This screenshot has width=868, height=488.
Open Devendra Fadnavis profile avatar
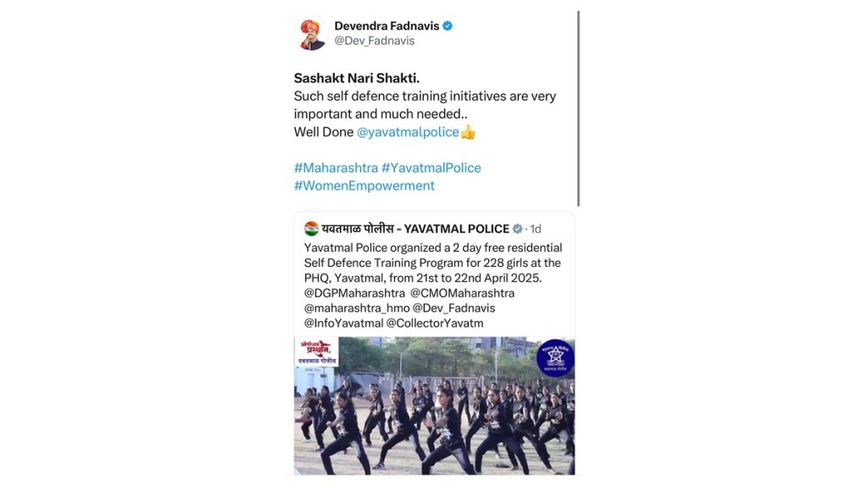[312, 34]
